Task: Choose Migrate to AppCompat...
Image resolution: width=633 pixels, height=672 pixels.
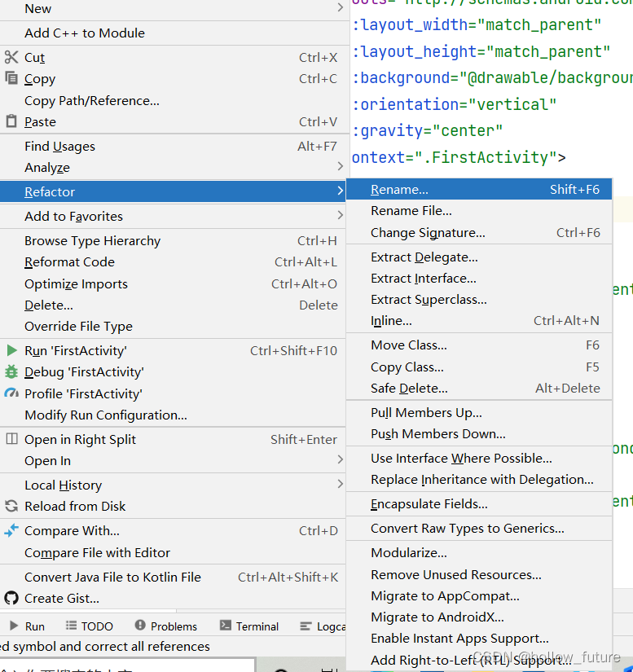Action: 479,596
